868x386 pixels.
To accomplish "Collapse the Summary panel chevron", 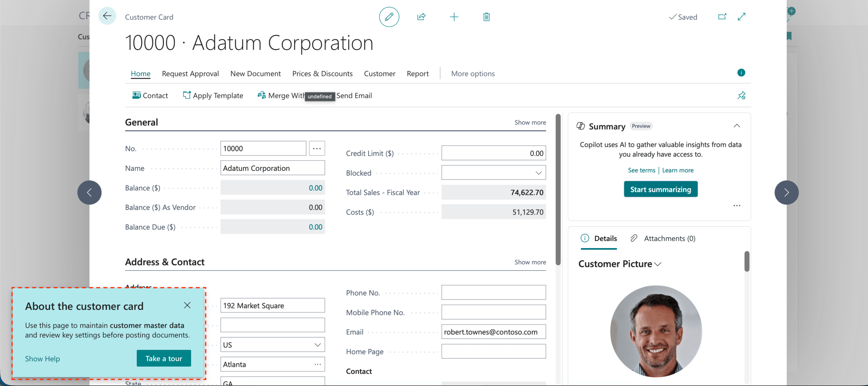I will 736,126.
